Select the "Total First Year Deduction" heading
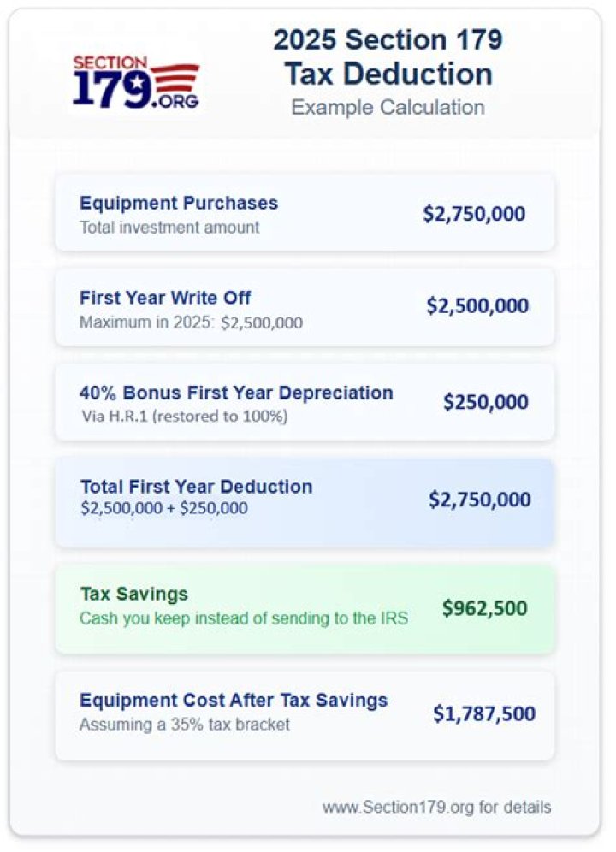This screenshot has height=852, width=616. click(x=196, y=487)
